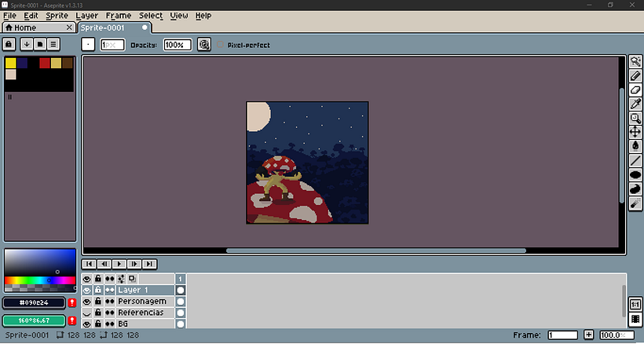The image size is (644, 344).
Task: Show the Referencias layer
Action: [x=86, y=313]
